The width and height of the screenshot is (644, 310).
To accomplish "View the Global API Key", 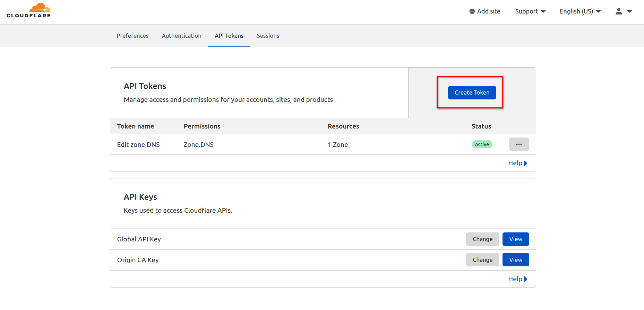I will pos(515,239).
